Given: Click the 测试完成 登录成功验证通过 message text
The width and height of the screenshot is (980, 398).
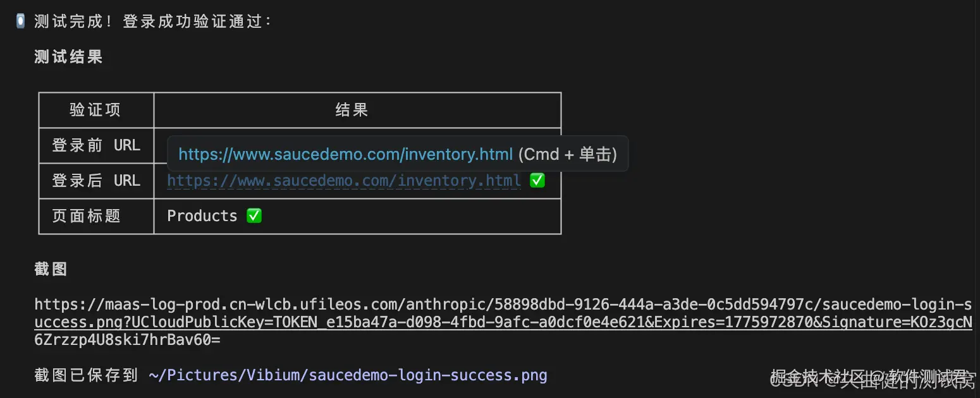Looking at the screenshot, I should tap(153, 21).
